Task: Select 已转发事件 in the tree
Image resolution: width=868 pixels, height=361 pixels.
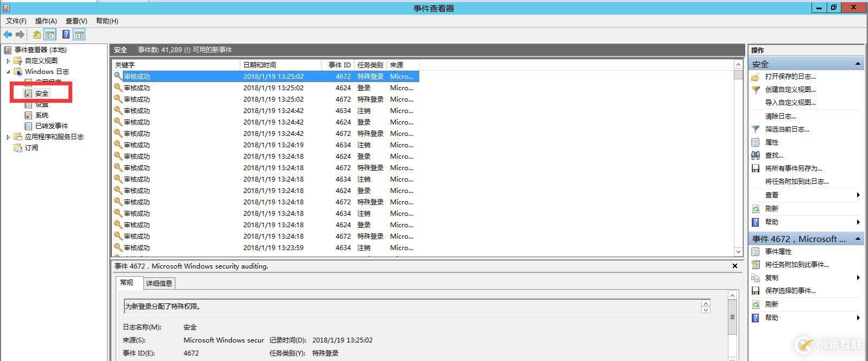Action: [52, 126]
